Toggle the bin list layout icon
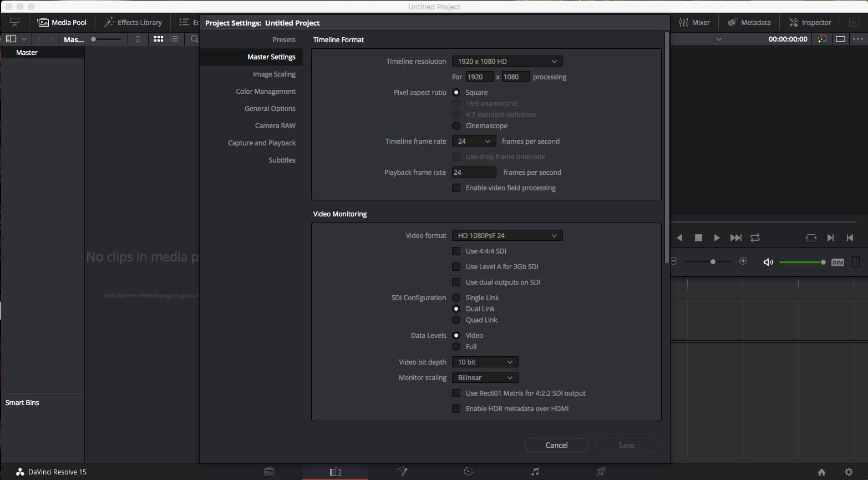 11,39
